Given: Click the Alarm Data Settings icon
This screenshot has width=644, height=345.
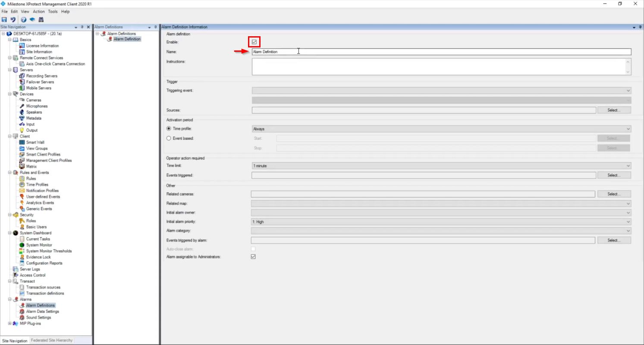Looking at the screenshot, I should [x=22, y=311].
